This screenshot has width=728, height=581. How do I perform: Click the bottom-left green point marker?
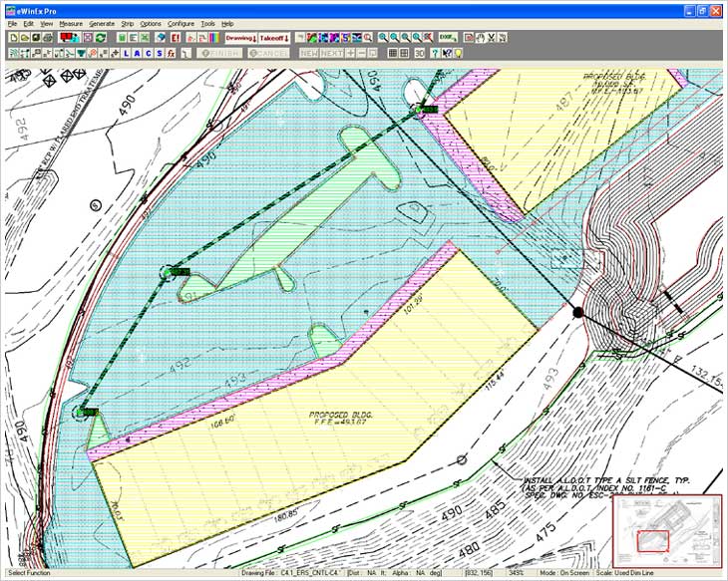[81, 412]
